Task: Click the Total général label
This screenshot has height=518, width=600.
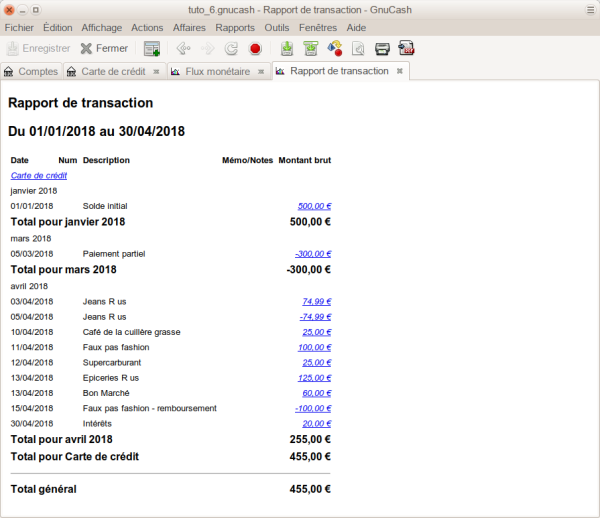Action: (x=44, y=489)
